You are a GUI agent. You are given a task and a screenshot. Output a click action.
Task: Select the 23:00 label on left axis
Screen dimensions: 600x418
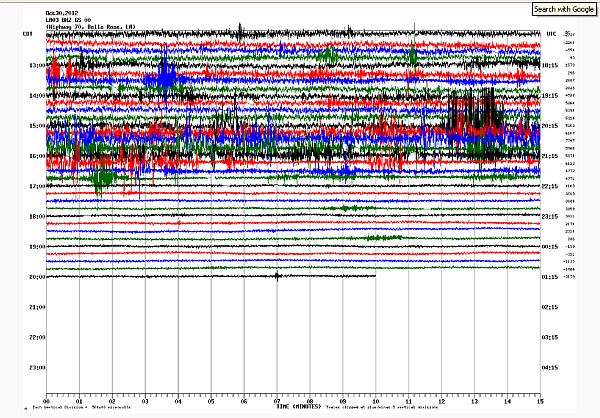pyautogui.click(x=34, y=367)
